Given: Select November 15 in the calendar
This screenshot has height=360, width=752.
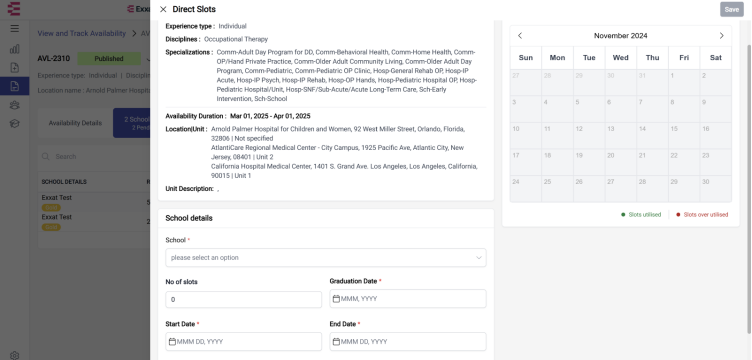Looking at the screenshot, I should click(684, 136).
